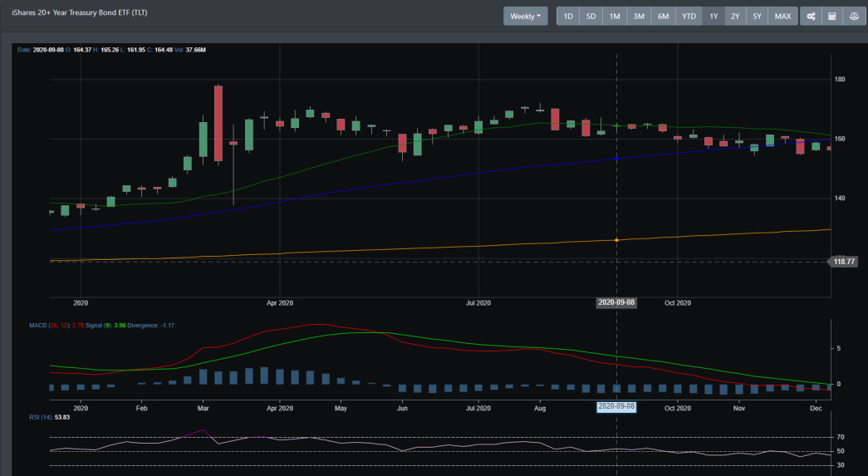Screen dimensions: 868x476
Task: Click the 180 price level label
Action: point(840,79)
